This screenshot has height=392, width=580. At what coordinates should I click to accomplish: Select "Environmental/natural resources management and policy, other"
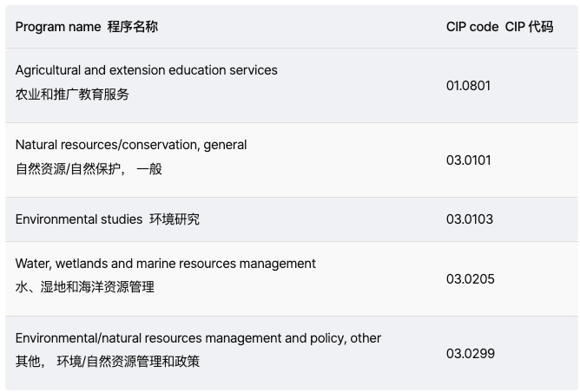point(198,337)
